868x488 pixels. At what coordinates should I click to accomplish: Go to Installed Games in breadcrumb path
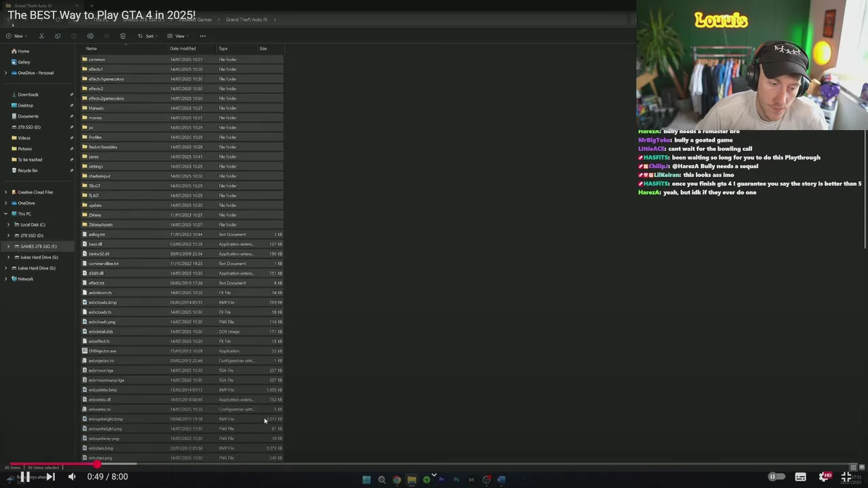196,20
